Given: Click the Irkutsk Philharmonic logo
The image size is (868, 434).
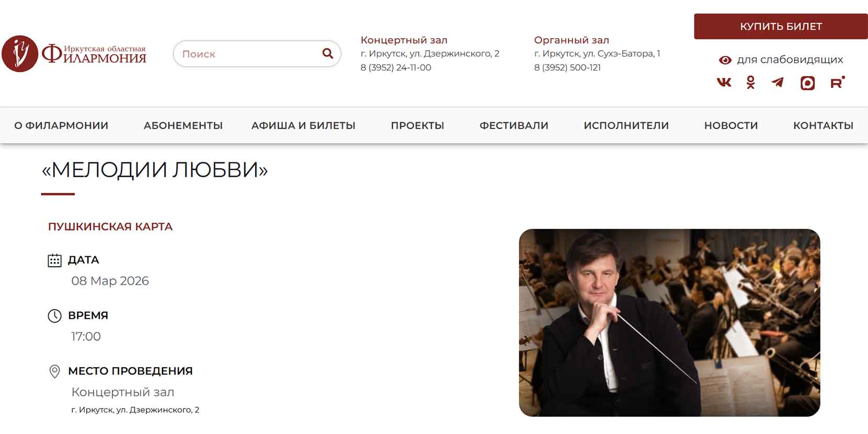Looking at the screenshot, I should 74,53.
